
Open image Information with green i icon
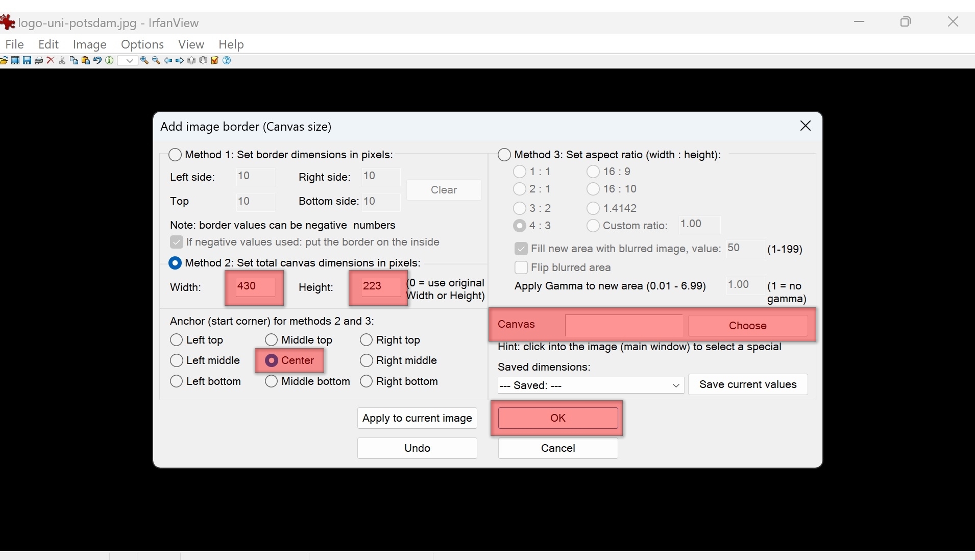(109, 61)
